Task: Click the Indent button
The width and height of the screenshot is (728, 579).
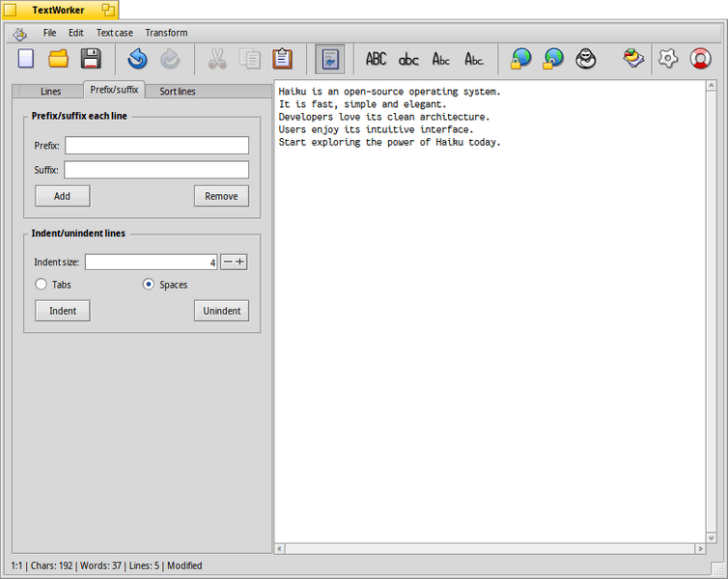Action: [63, 311]
